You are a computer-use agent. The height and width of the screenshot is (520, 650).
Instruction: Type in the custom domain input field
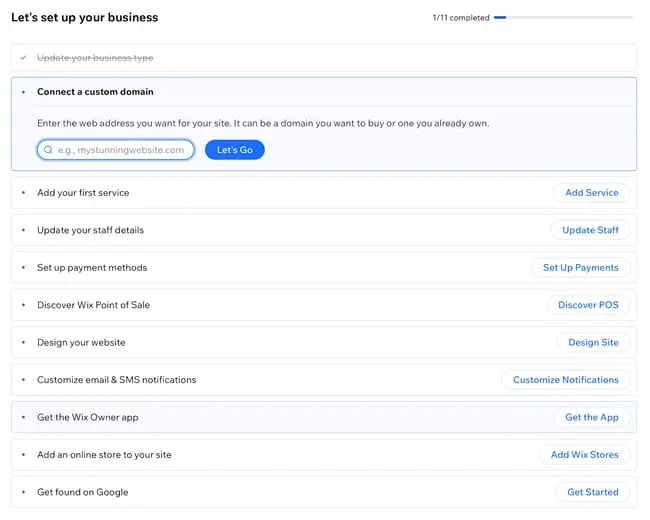pos(122,150)
